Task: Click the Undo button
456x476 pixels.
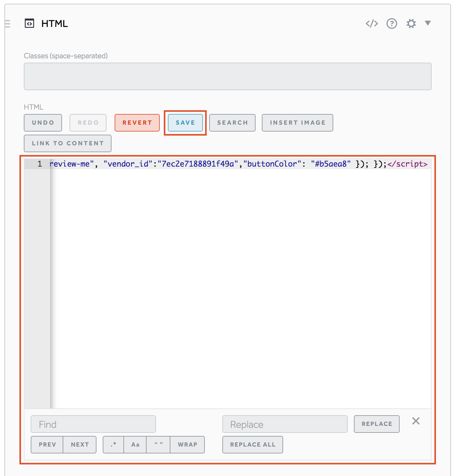Action: pyautogui.click(x=43, y=123)
